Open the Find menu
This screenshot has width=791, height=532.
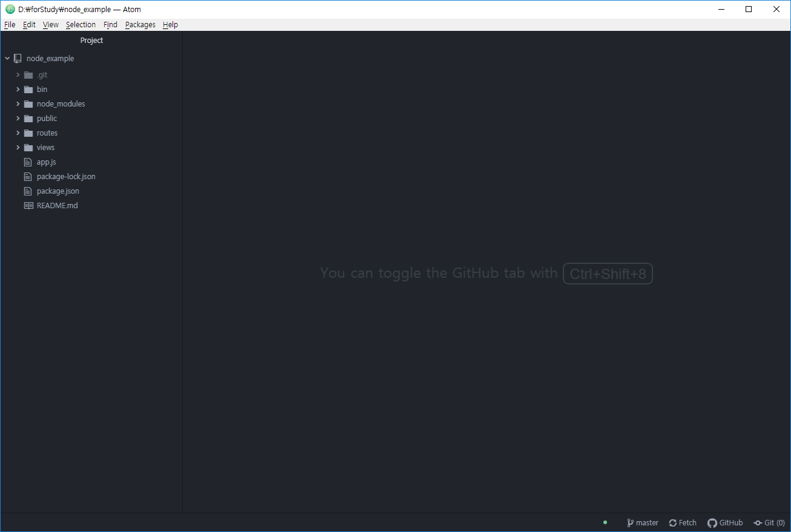pyautogui.click(x=110, y=24)
